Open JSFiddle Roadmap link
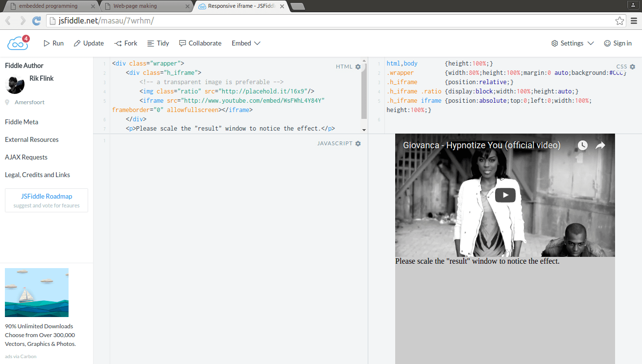642x364 pixels. 47,196
